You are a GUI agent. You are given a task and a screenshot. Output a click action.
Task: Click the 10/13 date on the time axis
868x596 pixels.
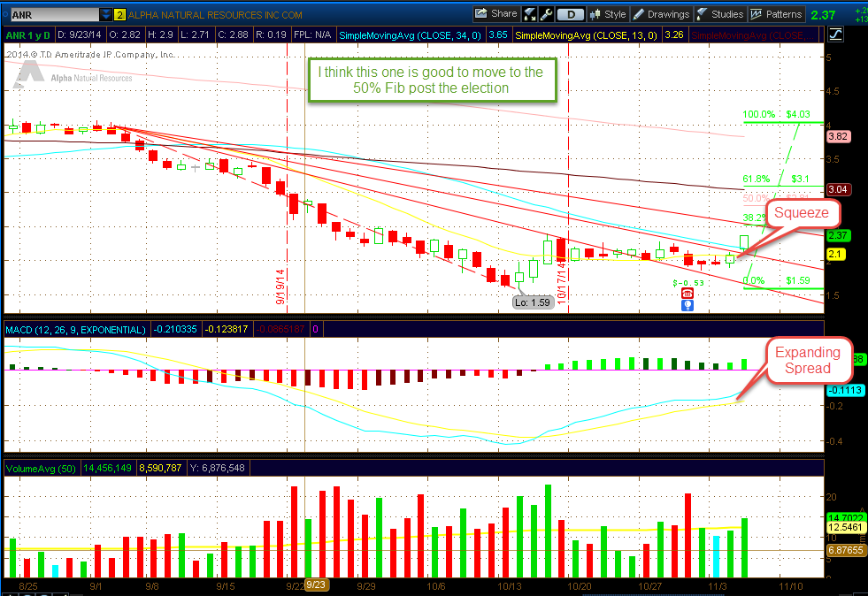coord(510,586)
